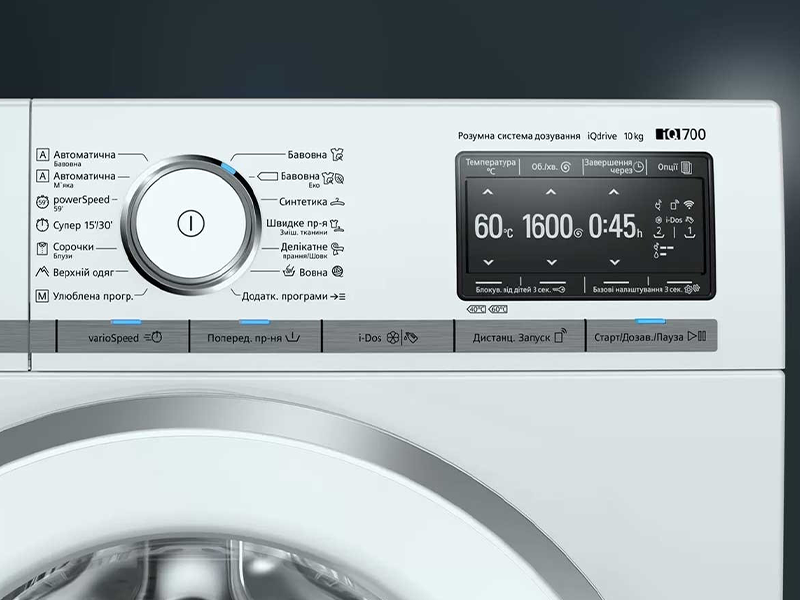Tap the wool ball icon beside Вовна

pos(337,271)
